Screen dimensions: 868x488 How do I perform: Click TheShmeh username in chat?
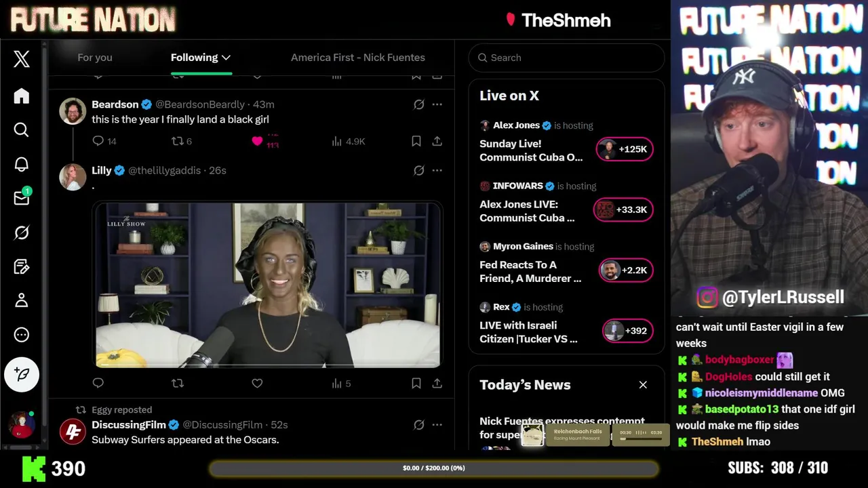tap(717, 441)
